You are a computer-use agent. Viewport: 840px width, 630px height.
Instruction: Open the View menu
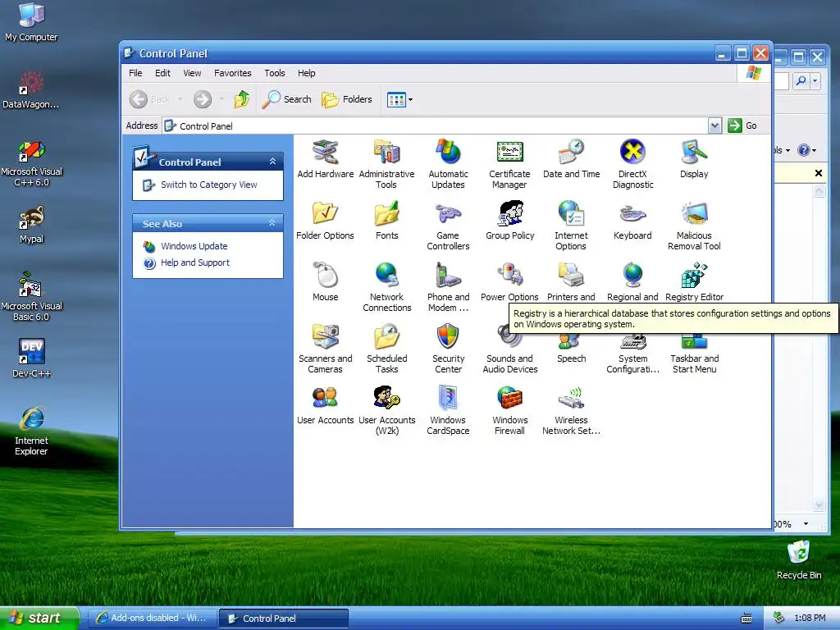click(x=192, y=73)
